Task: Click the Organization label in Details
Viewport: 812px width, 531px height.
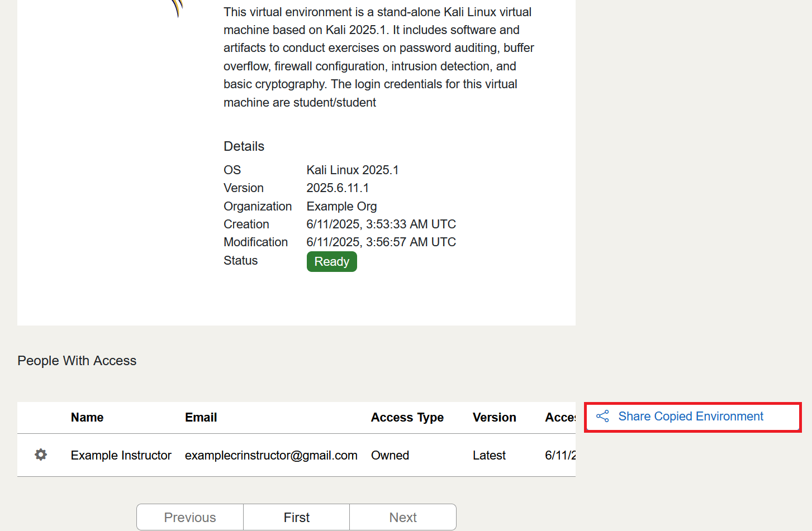Action: point(258,207)
